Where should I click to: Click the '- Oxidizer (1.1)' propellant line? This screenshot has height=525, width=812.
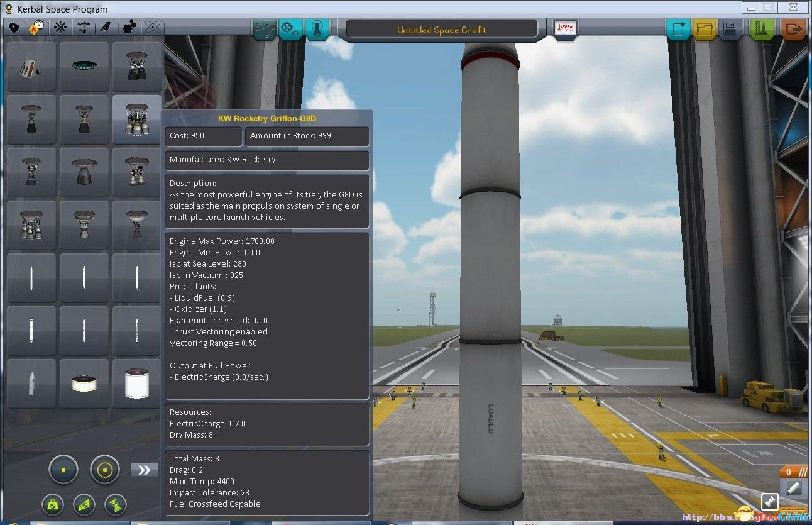[198, 309]
